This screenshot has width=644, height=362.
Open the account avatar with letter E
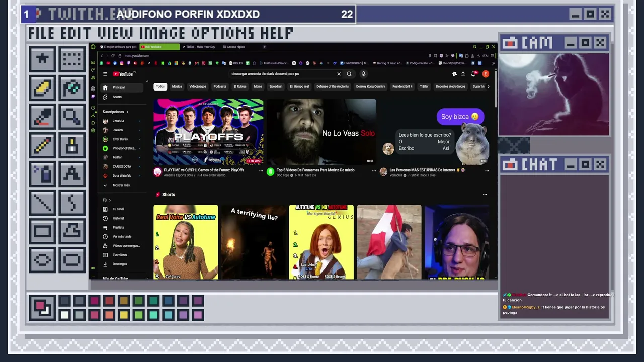pyautogui.click(x=486, y=74)
